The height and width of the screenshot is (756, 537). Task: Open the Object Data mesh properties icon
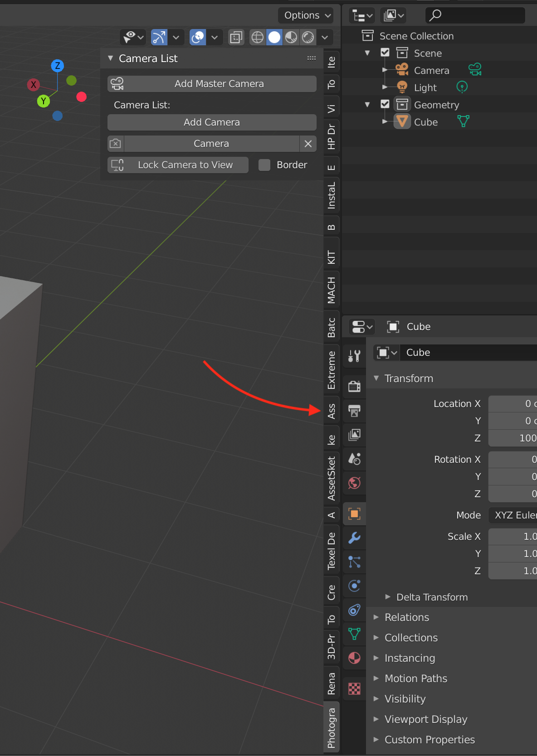click(x=354, y=634)
